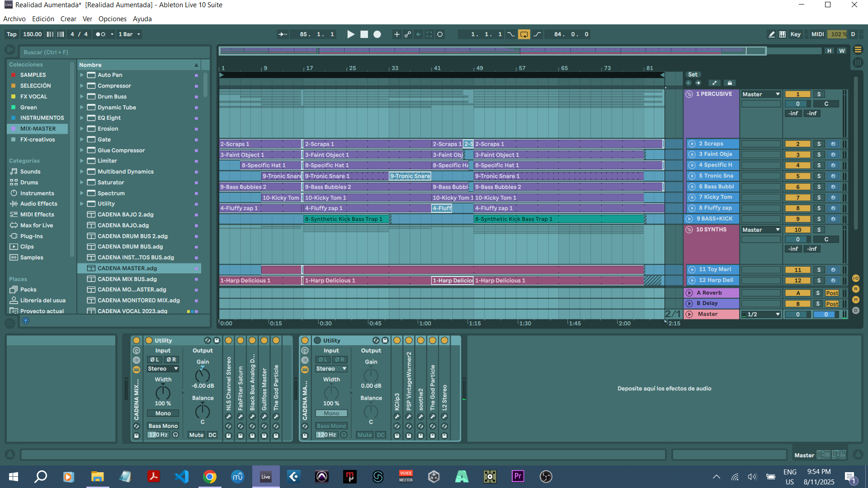Toggle the metronome button
The height and width of the screenshot is (488, 868).
[x=101, y=34]
